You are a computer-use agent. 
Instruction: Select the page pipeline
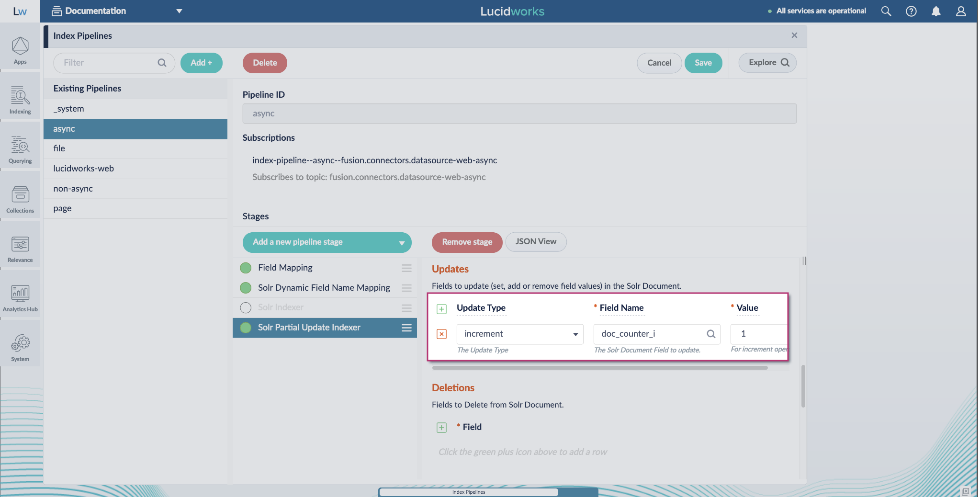135,208
